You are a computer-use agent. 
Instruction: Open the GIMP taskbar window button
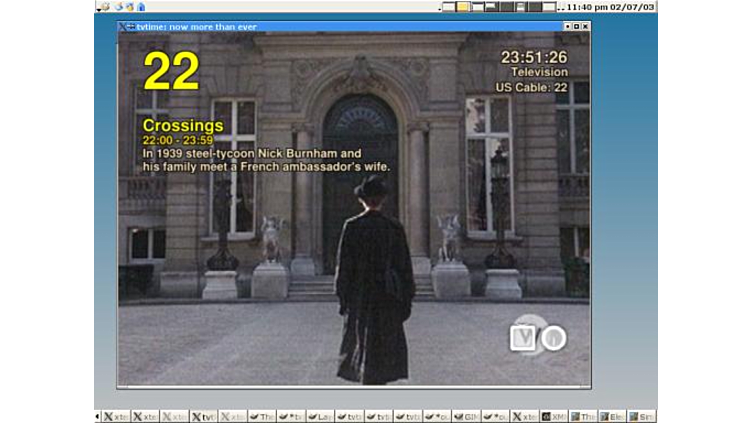pos(467,416)
